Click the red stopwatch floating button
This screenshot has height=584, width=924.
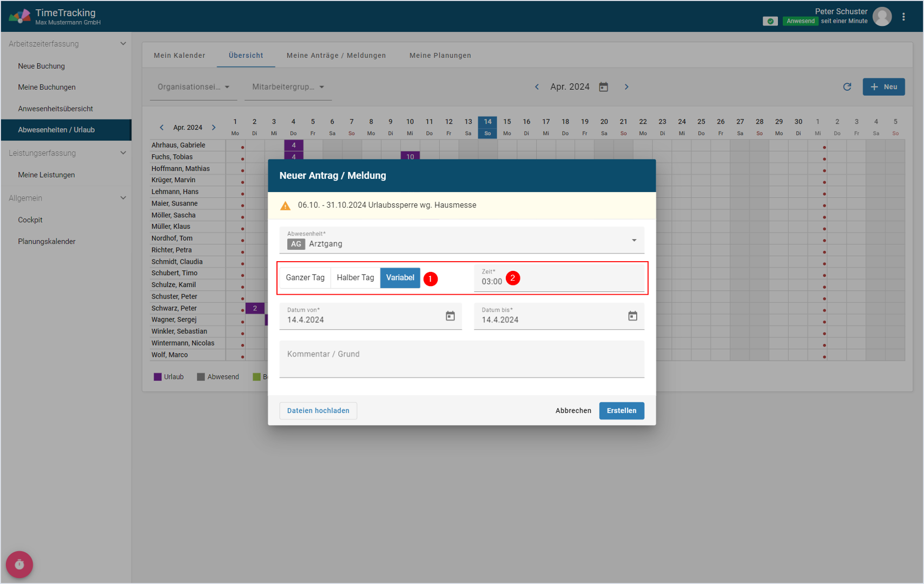tap(19, 565)
